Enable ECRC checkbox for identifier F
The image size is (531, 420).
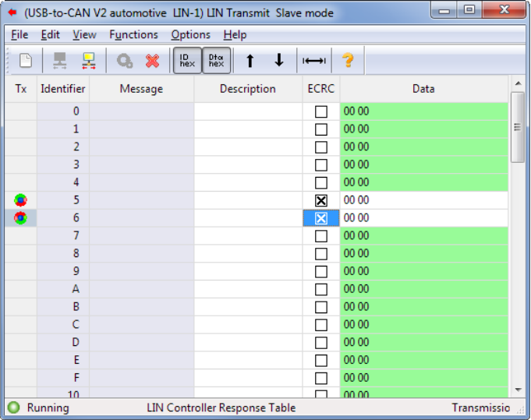point(321,378)
